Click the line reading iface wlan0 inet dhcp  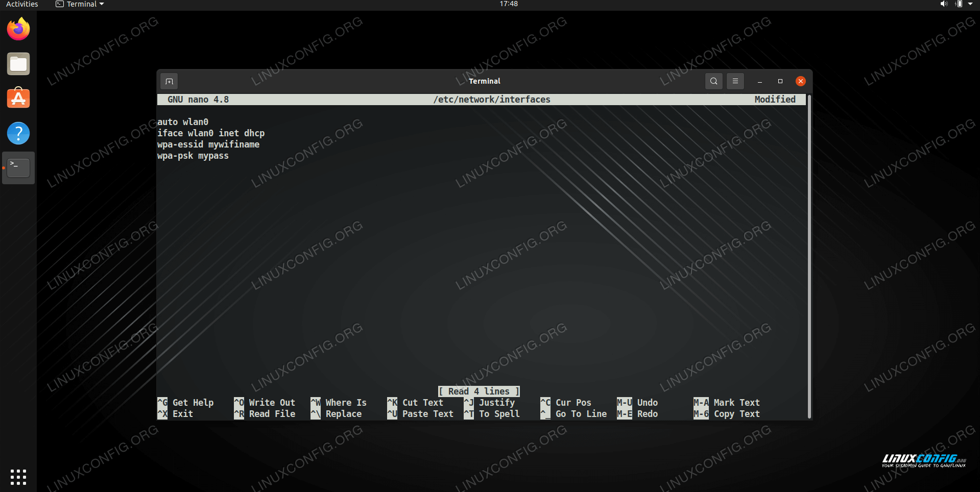click(x=211, y=133)
